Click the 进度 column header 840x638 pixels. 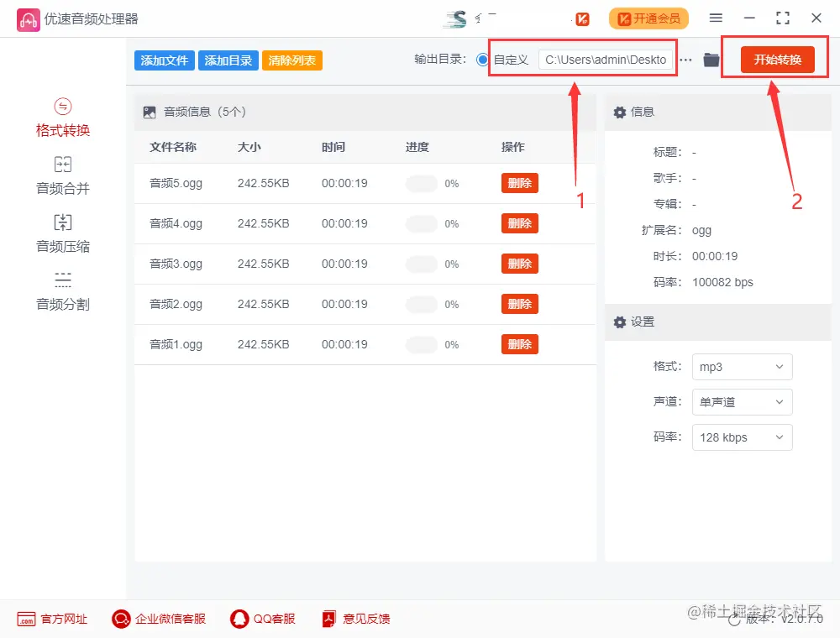click(417, 147)
